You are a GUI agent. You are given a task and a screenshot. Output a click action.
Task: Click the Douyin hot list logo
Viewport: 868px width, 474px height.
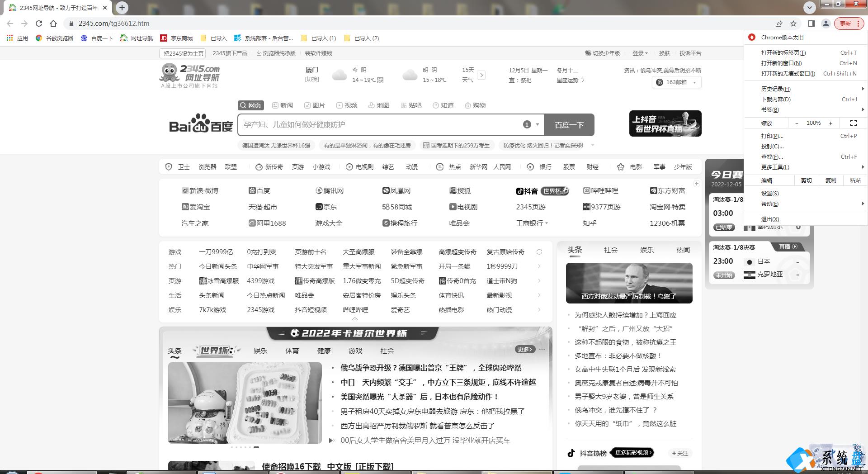pos(571,453)
